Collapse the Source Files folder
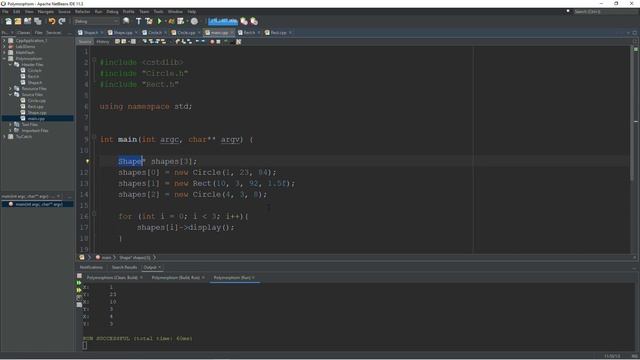Viewport: 640px width, 360px height. 10,94
